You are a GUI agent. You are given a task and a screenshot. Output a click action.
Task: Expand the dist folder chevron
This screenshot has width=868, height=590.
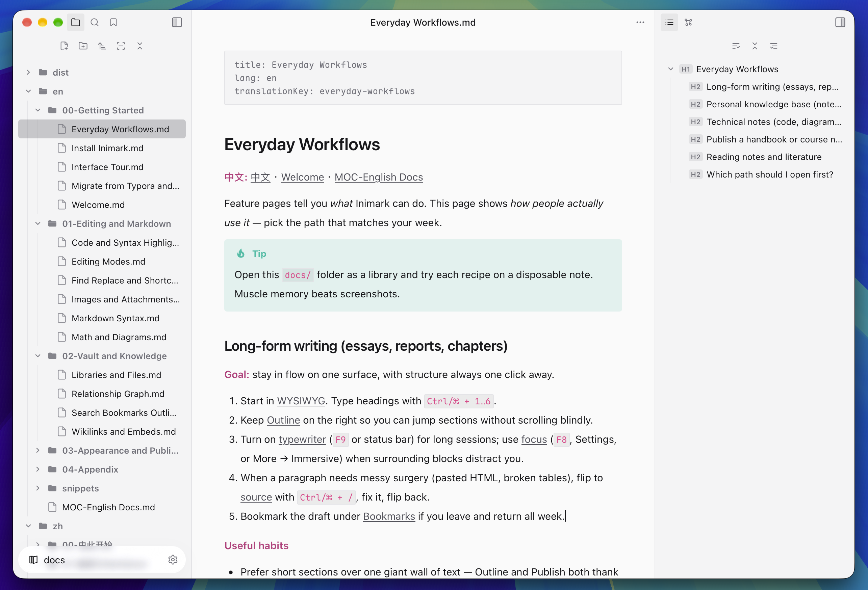tap(28, 72)
